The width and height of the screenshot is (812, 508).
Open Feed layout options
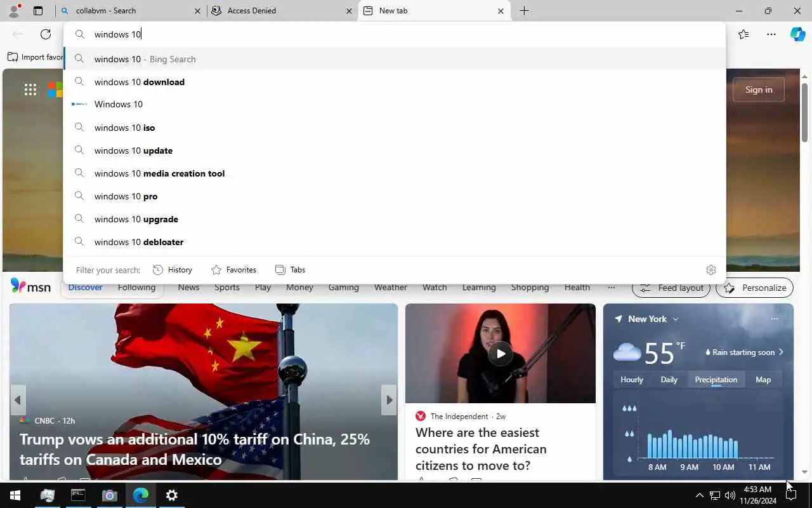pos(671,288)
